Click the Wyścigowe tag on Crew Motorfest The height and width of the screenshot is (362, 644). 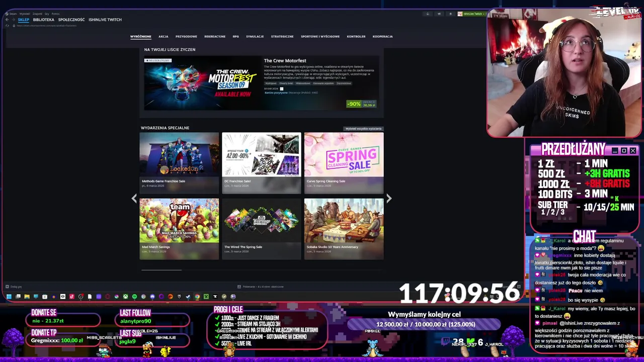coord(271,83)
